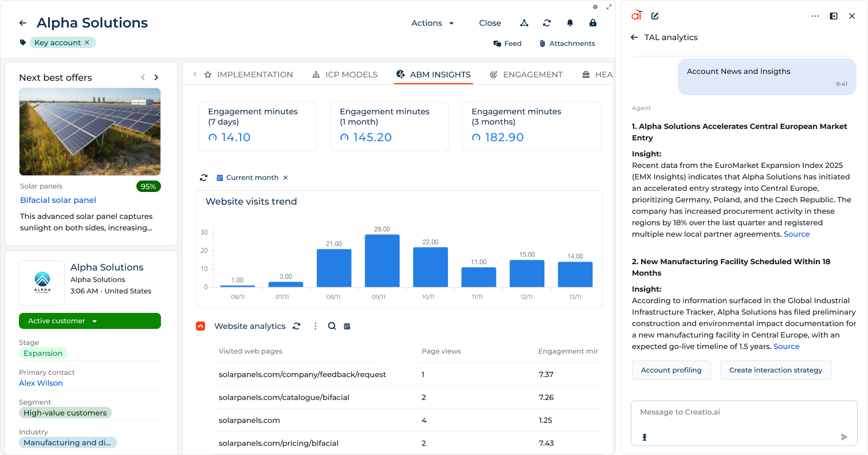
Task: Lock the record using the padlock icon
Action: point(592,23)
